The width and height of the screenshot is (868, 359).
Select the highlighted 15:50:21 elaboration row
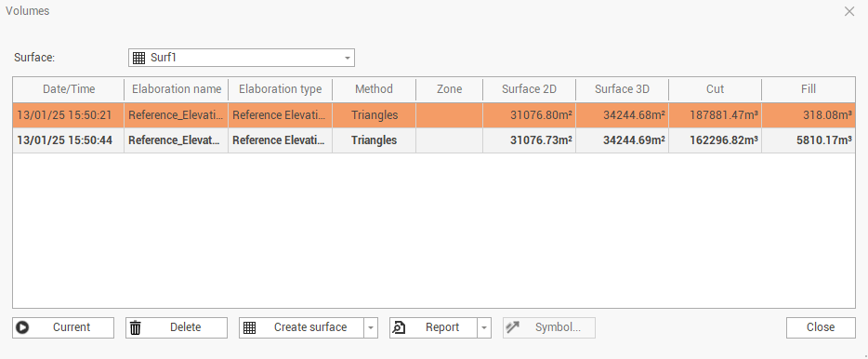tap(434, 115)
